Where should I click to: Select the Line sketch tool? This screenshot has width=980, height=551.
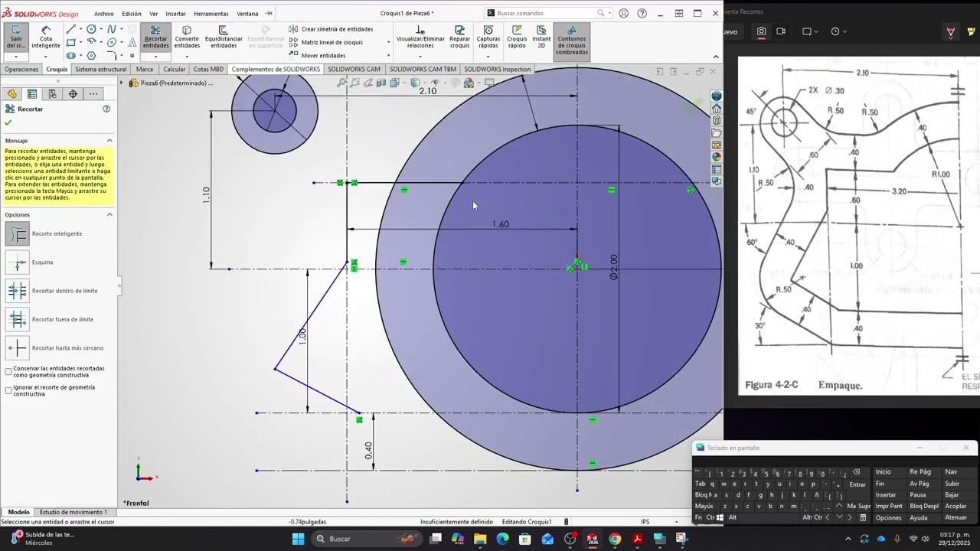70,29
